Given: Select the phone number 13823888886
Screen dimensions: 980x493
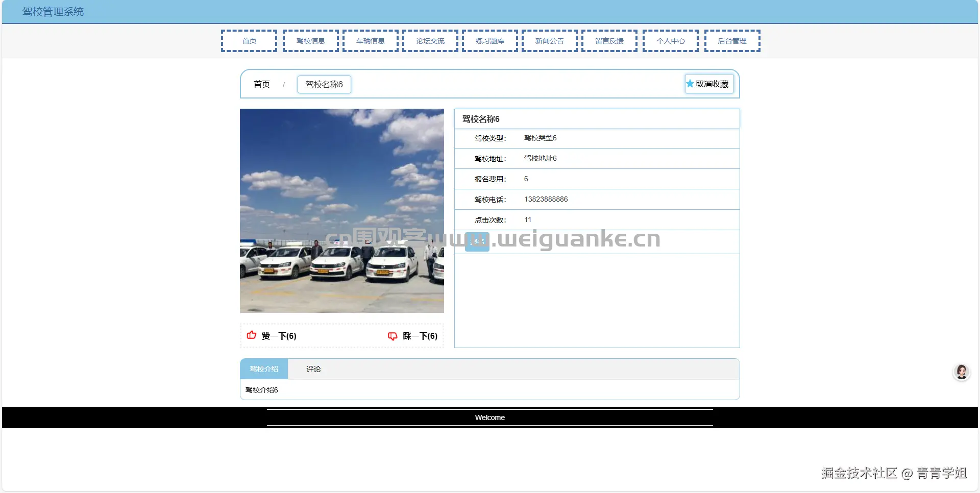Looking at the screenshot, I should 546,199.
